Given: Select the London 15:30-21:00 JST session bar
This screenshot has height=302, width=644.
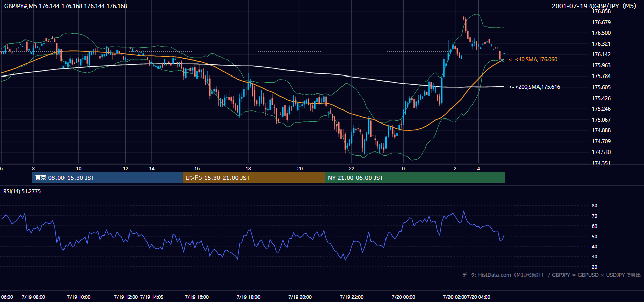Looking at the screenshot, I should (254, 178).
